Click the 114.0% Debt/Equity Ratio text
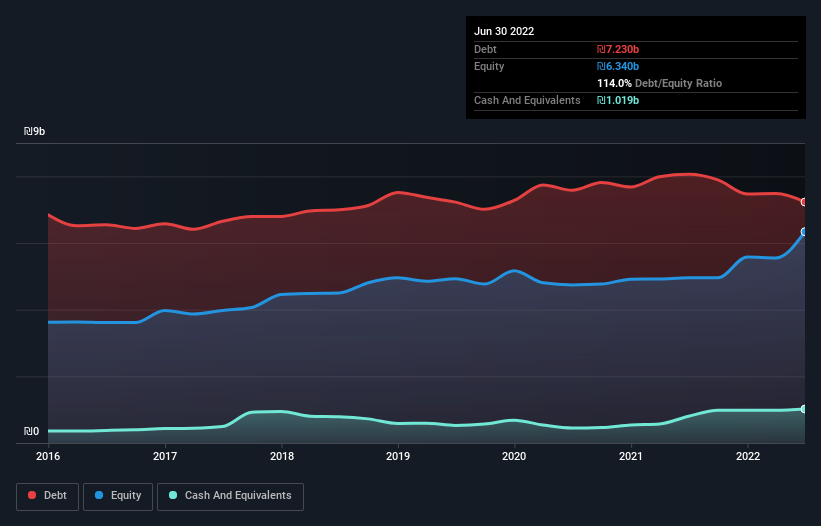The image size is (821, 526). tap(659, 83)
